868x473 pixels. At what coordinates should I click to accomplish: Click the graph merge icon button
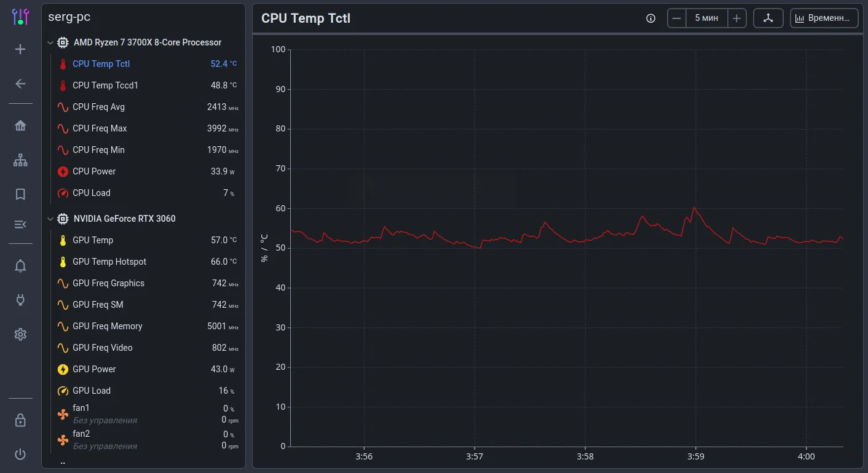768,18
